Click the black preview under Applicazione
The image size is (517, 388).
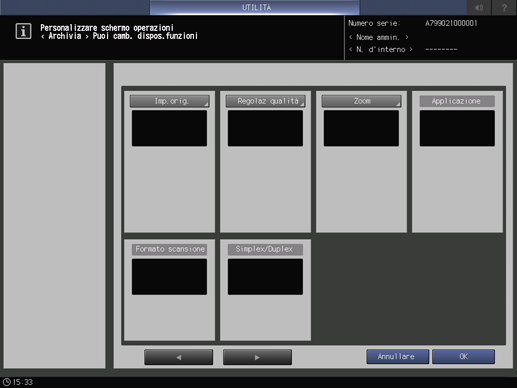click(457, 128)
